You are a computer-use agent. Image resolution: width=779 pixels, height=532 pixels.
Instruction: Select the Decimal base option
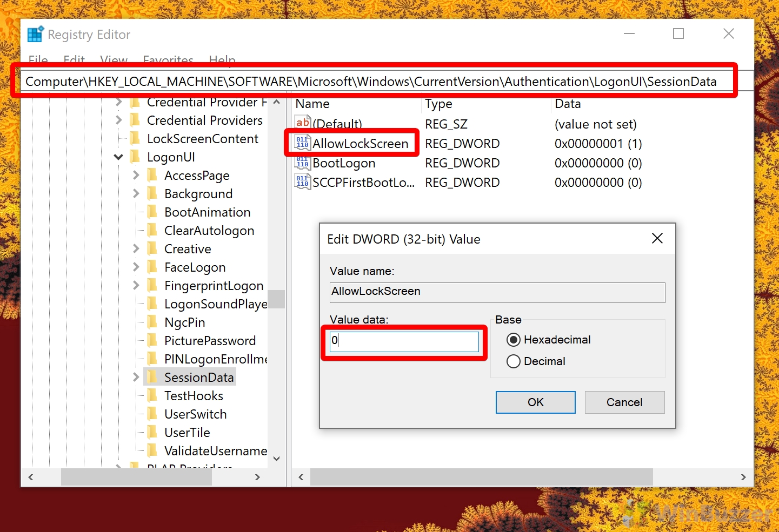point(514,361)
